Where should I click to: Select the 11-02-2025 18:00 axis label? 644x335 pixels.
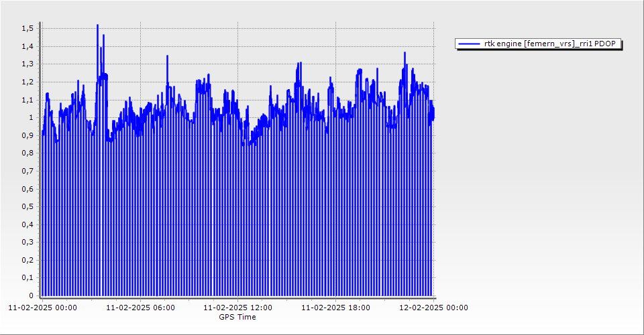[335, 308]
